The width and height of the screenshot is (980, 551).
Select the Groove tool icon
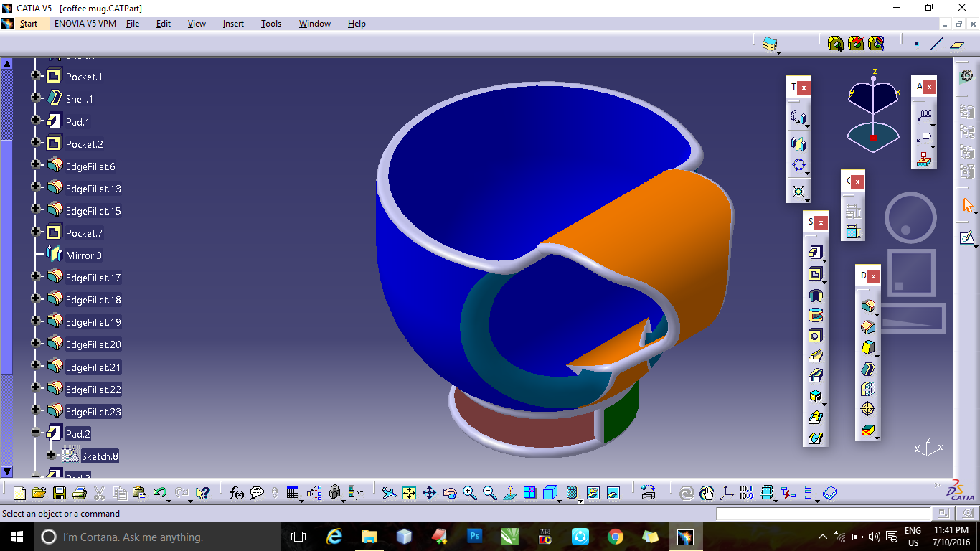(815, 315)
